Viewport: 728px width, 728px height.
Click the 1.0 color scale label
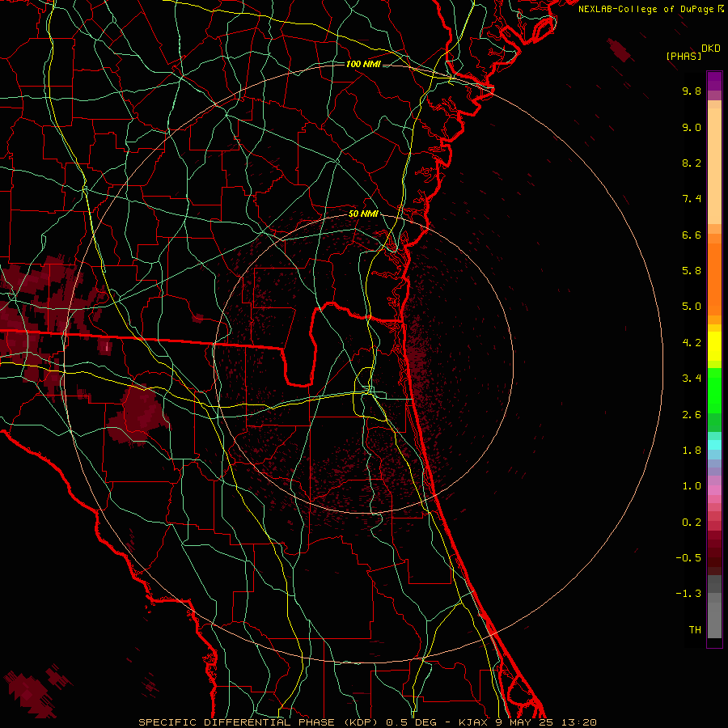[x=692, y=486]
